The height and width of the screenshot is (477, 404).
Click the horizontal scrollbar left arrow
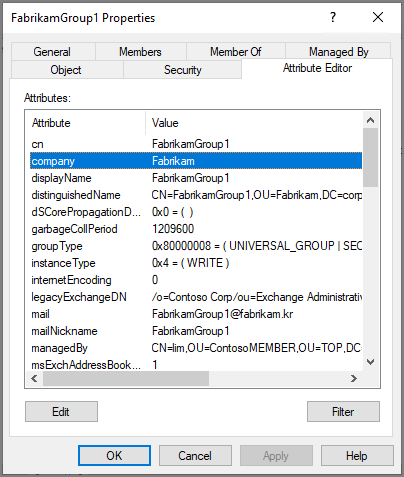pos(34,378)
